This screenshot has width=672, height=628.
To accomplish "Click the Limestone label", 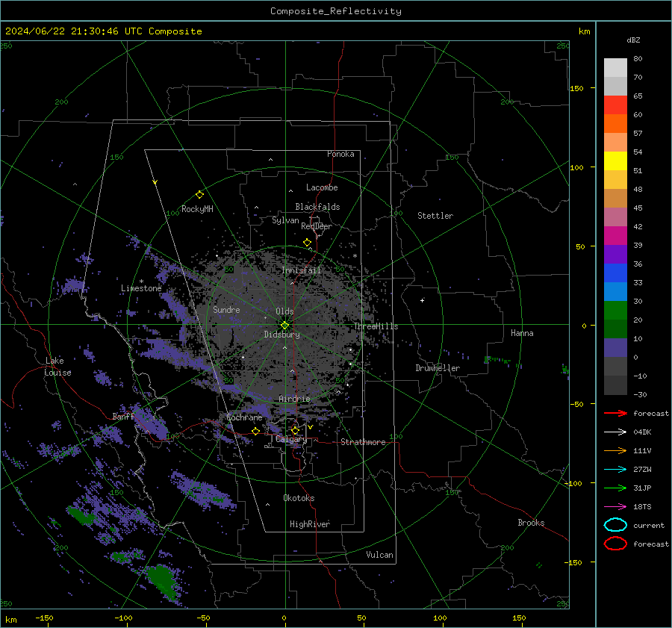I will point(141,288).
